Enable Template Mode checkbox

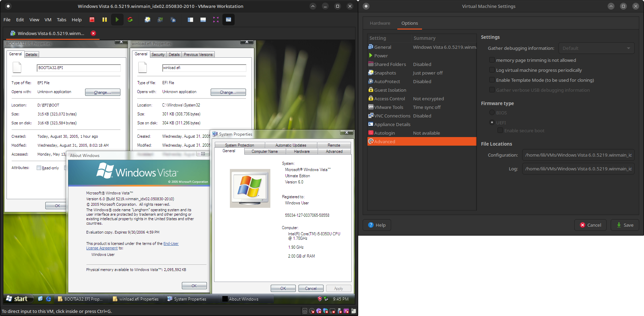tap(492, 80)
